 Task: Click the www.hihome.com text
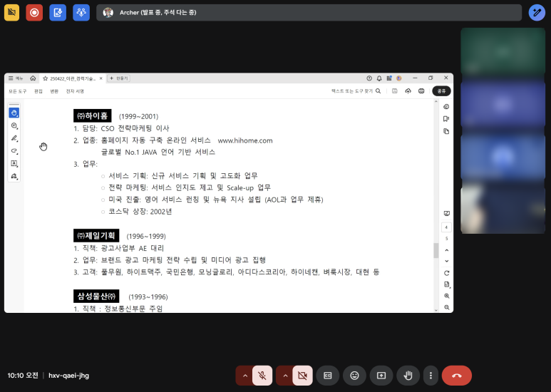(245, 141)
